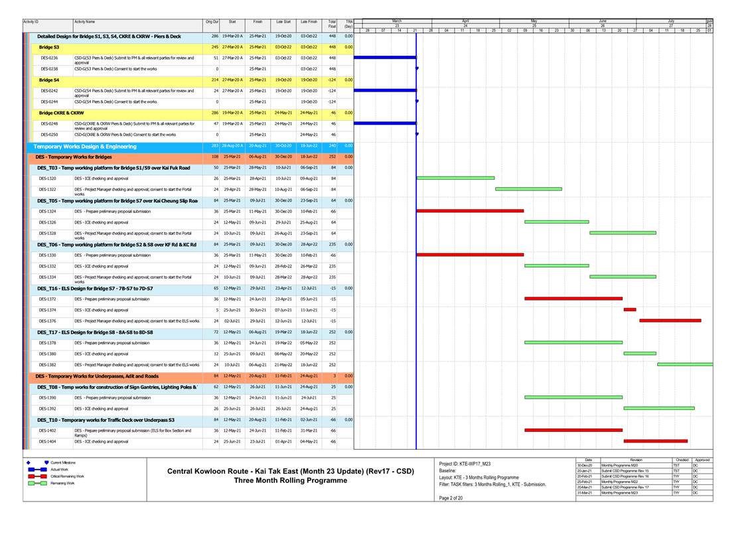Sort by the Activity Name column header

pos(85,22)
